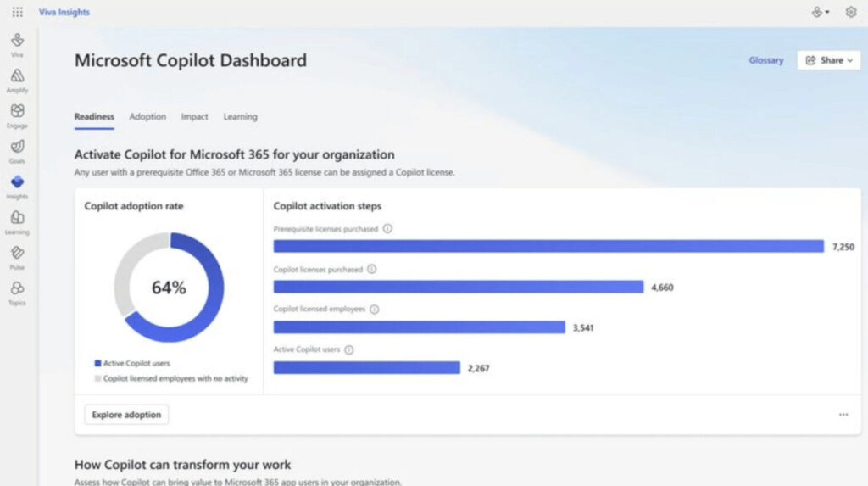Click the Viva Insights title link
Screen dimensions: 868x486
click(x=64, y=12)
